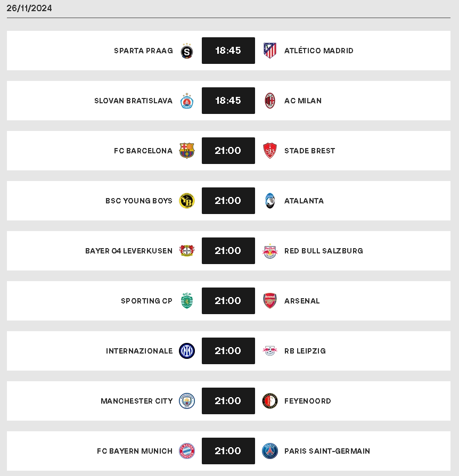Click the Bayer 04 Leverkusen crest

(x=187, y=251)
